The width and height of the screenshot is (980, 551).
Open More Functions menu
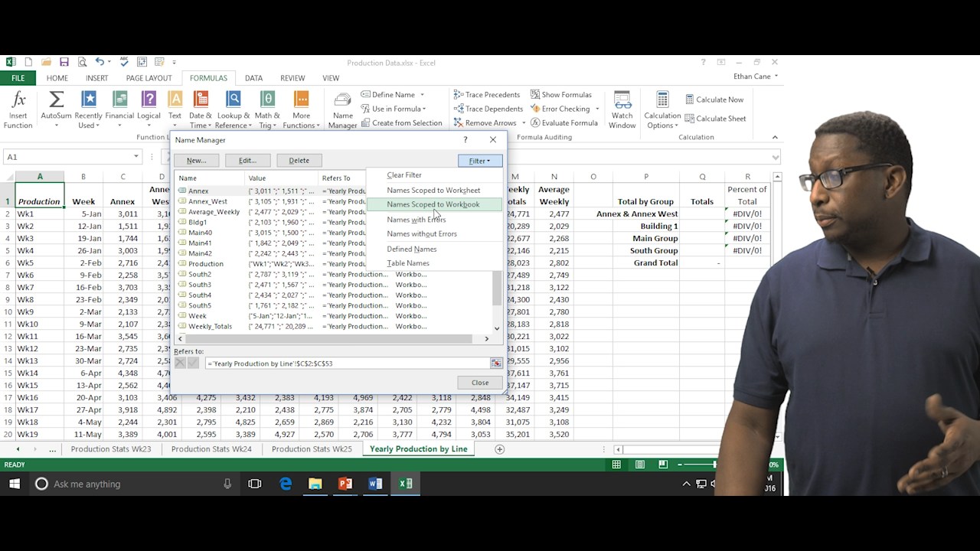(x=301, y=109)
